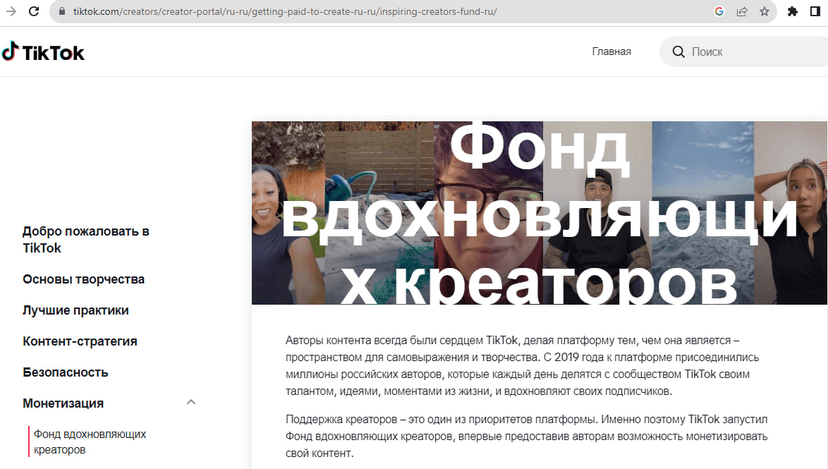Open Контент-стратегия section

point(80,342)
